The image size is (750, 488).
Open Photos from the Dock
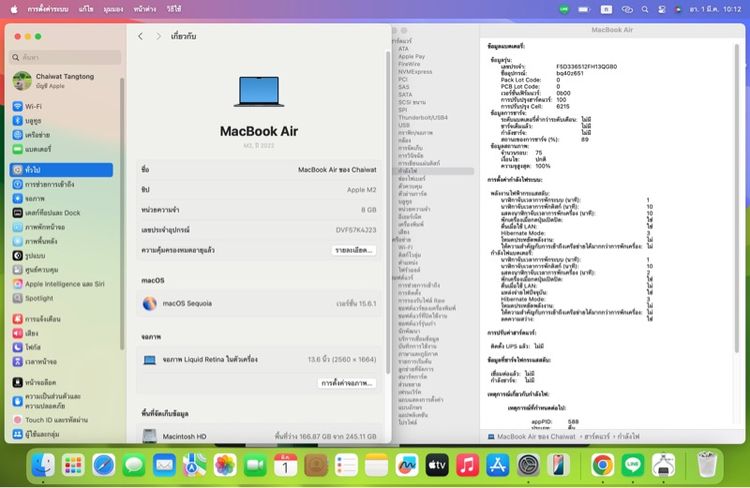point(225,465)
